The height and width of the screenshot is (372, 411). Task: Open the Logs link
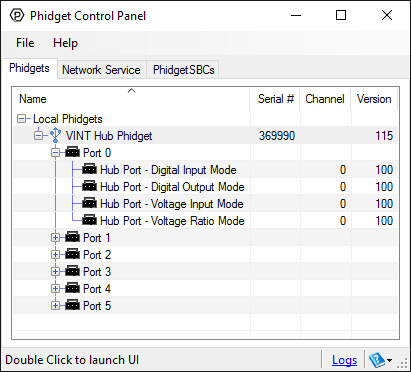pyautogui.click(x=344, y=360)
